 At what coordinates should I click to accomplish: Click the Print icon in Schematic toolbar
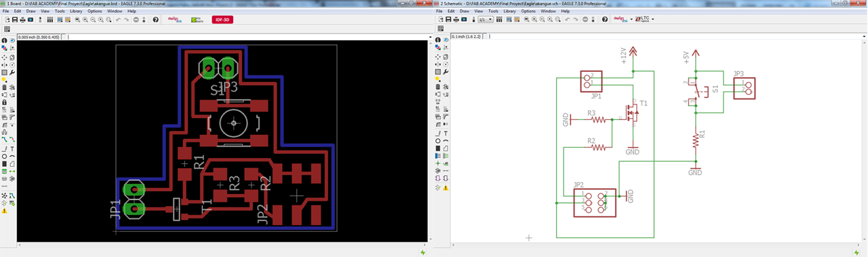point(456,20)
